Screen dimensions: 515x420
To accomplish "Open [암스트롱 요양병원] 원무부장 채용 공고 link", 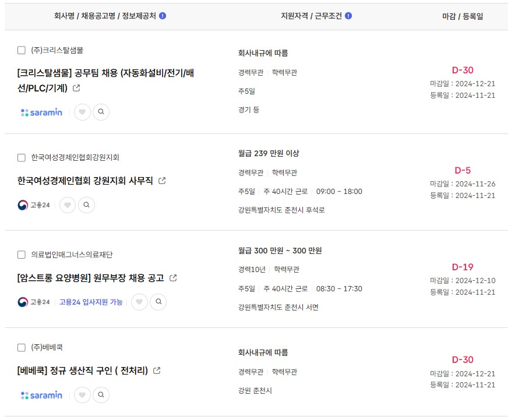I will click(x=91, y=278).
